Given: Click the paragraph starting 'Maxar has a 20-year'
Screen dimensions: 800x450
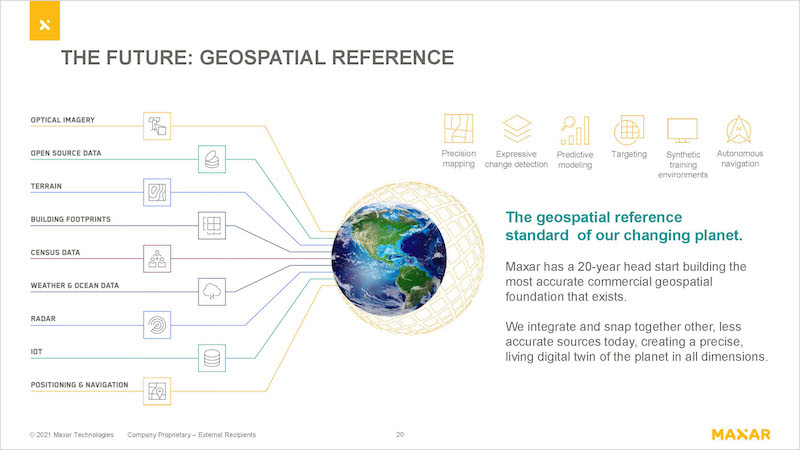Looking at the screenshot, I should coord(626,282).
